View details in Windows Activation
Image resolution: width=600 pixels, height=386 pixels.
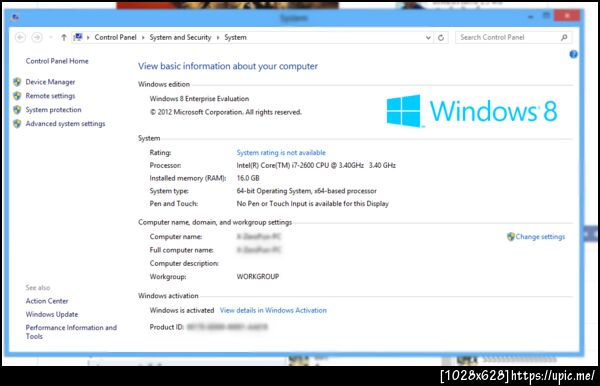tap(273, 310)
